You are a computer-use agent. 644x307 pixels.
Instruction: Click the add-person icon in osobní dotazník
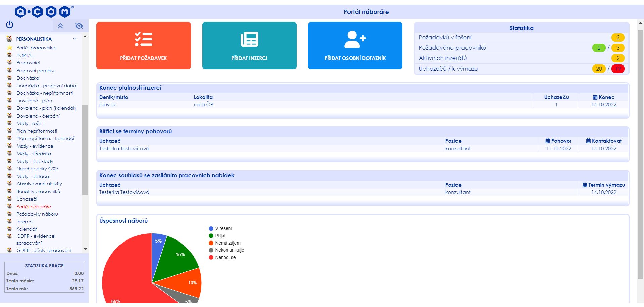(355, 39)
